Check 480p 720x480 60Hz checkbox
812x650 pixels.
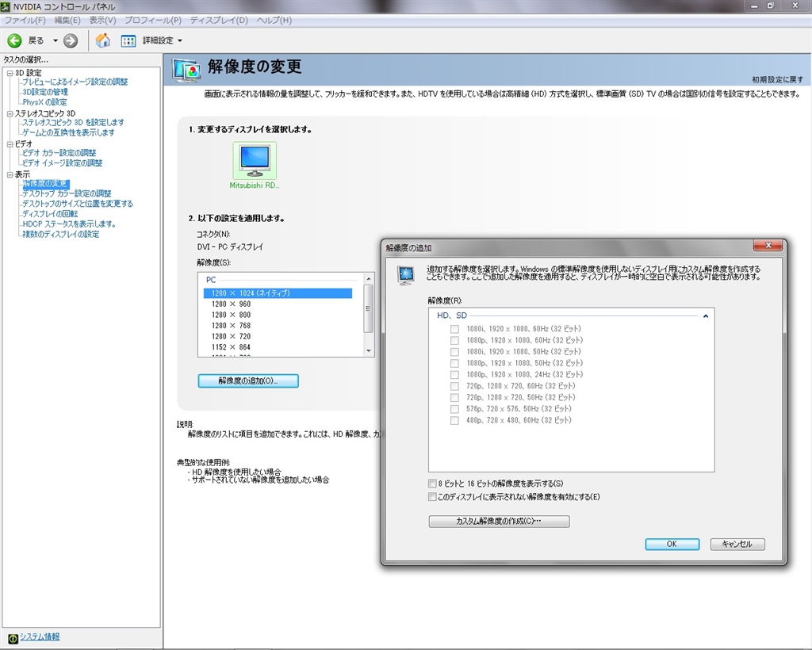[x=454, y=420]
